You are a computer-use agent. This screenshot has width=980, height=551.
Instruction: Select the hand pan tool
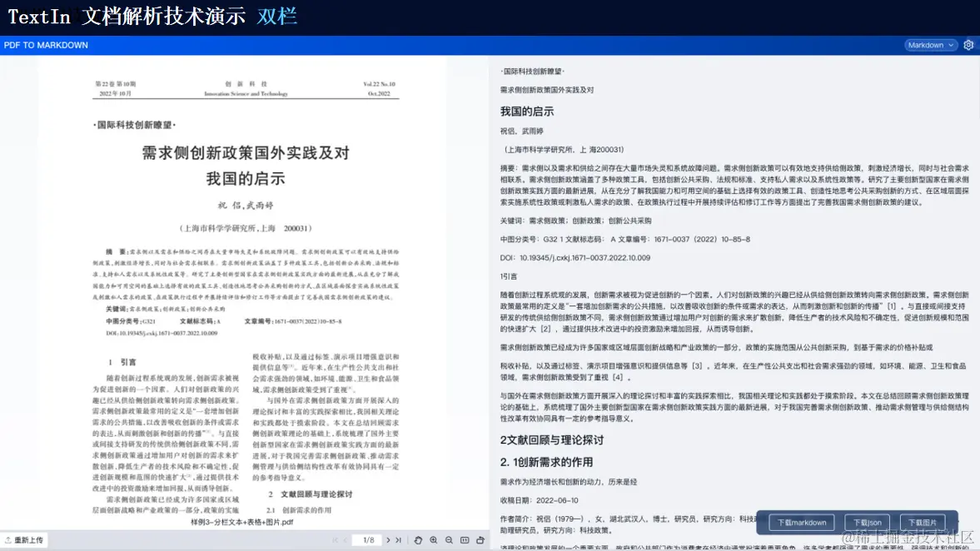418,539
